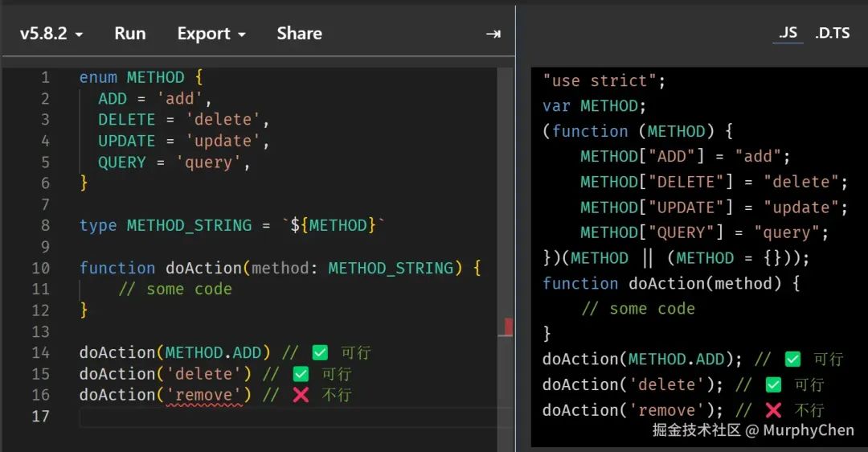
Task: Click 'var METHOD;' in the JS output
Action: (594, 106)
